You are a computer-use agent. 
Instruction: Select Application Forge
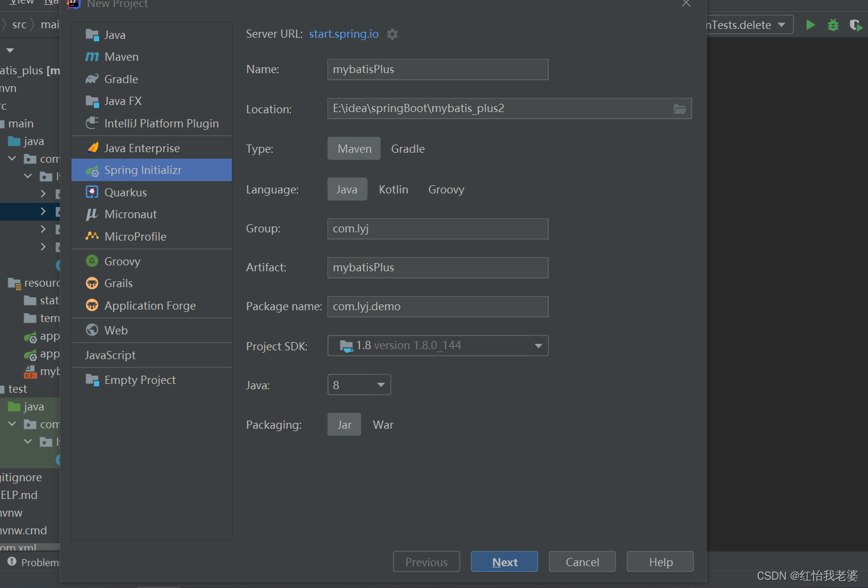(152, 306)
